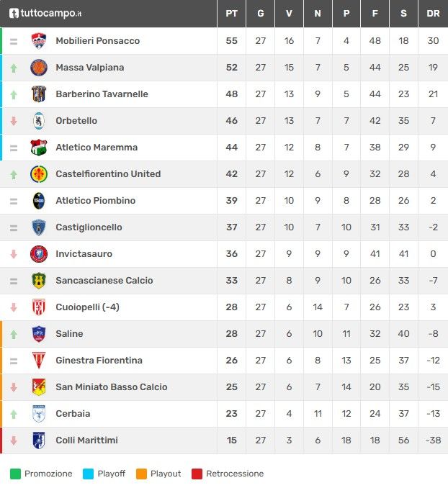Open the Ginestra Fiorentina team link
448x488 pixels.
pos(99,361)
